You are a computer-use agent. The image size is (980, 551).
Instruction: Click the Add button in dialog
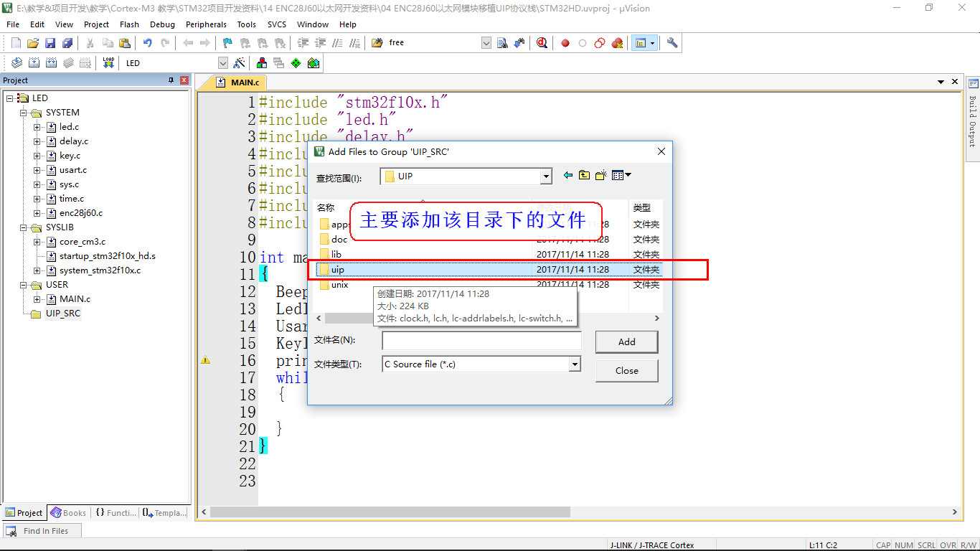(626, 342)
